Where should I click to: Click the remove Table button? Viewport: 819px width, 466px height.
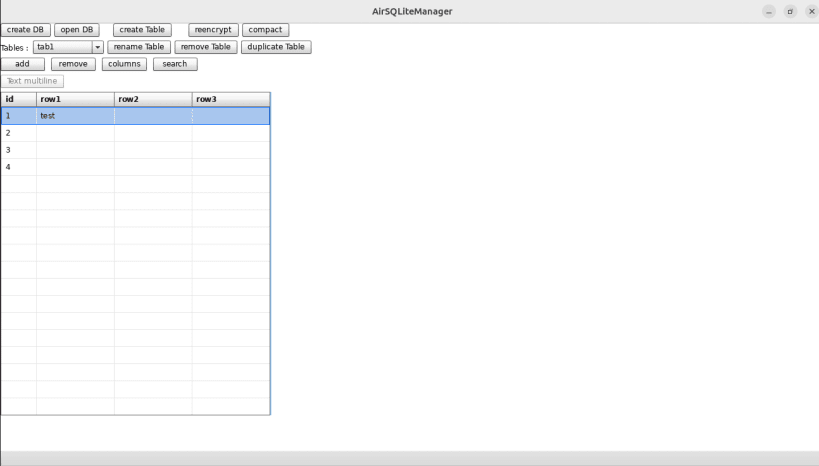tap(206, 47)
